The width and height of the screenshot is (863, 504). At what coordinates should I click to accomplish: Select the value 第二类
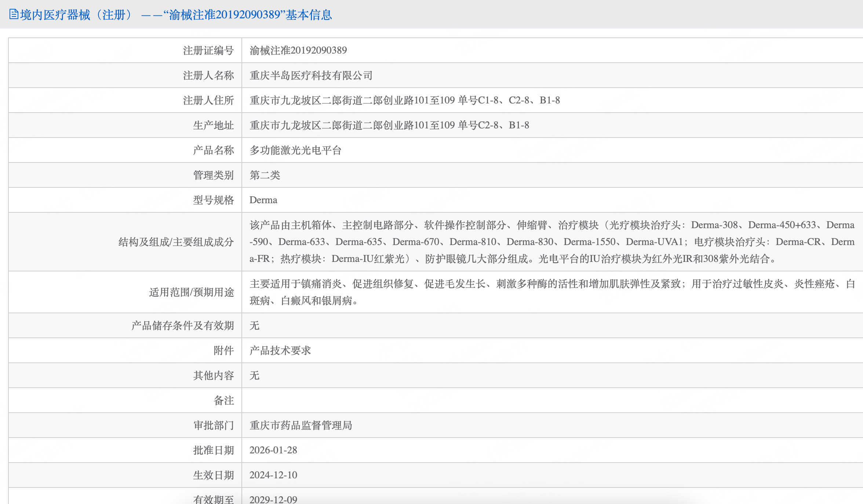(x=265, y=175)
